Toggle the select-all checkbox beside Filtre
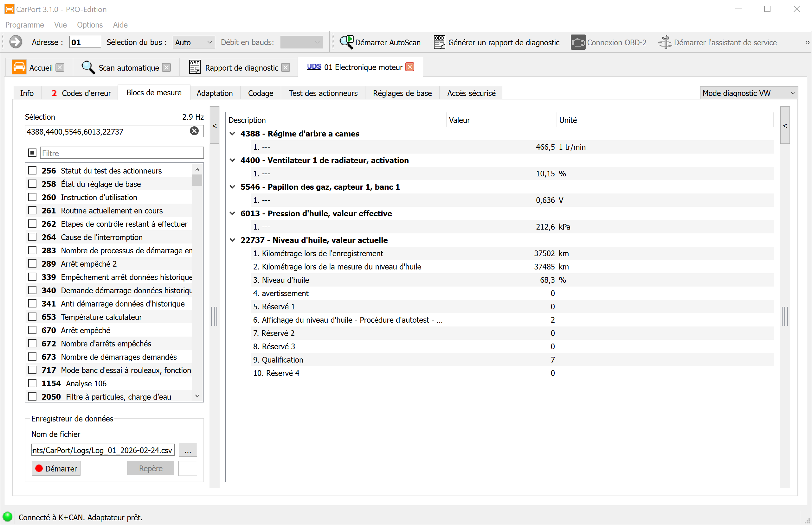Viewport: 812px width, 525px height. click(x=32, y=153)
